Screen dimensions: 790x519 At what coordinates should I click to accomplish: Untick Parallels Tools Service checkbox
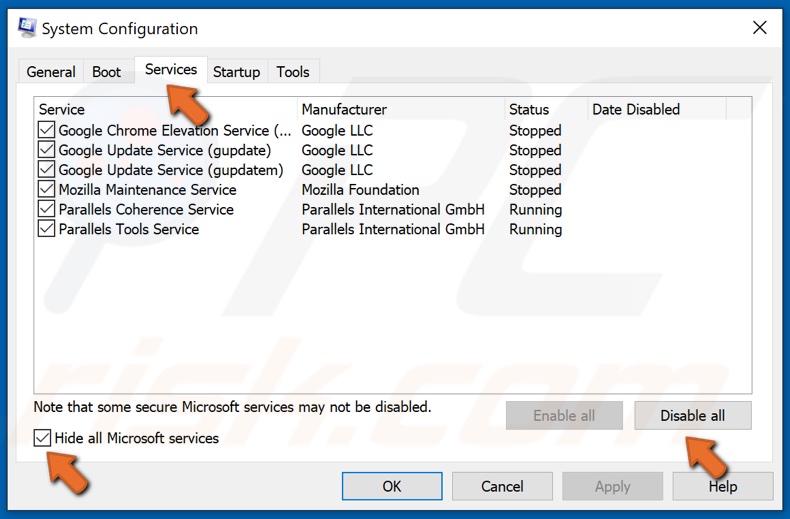(46, 229)
